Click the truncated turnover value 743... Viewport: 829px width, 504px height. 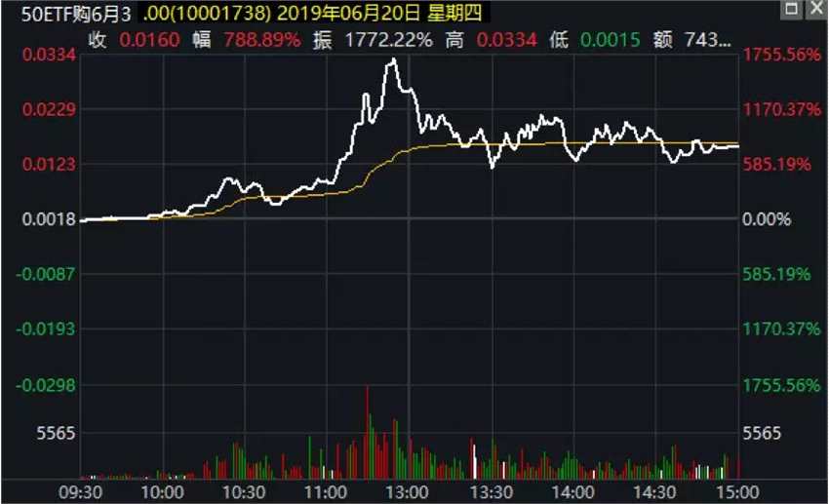[708, 40]
